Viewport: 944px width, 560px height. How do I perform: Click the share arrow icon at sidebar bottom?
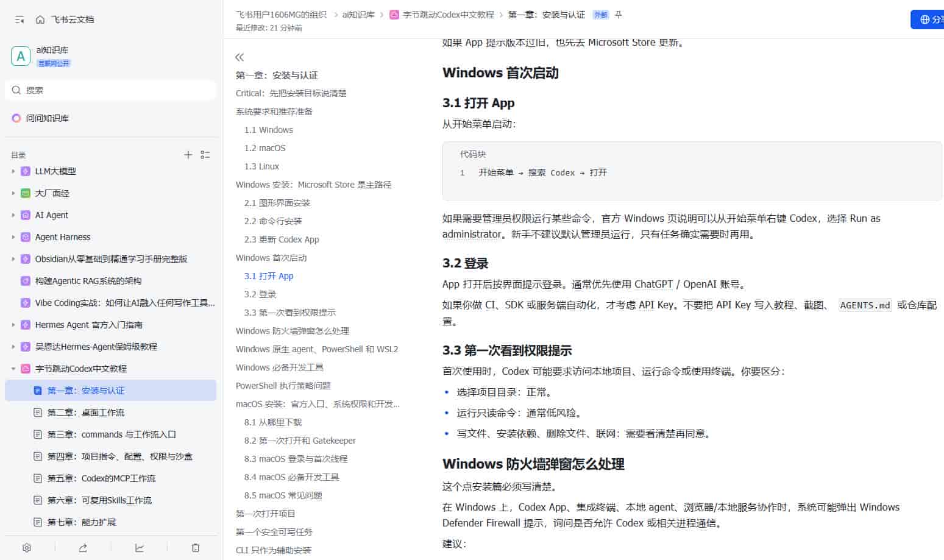(x=83, y=548)
